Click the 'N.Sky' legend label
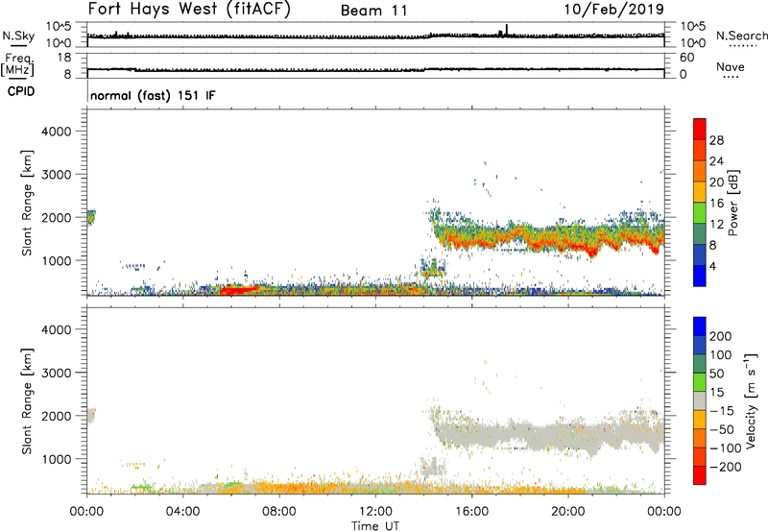The width and height of the screenshot is (768, 532). point(18,36)
